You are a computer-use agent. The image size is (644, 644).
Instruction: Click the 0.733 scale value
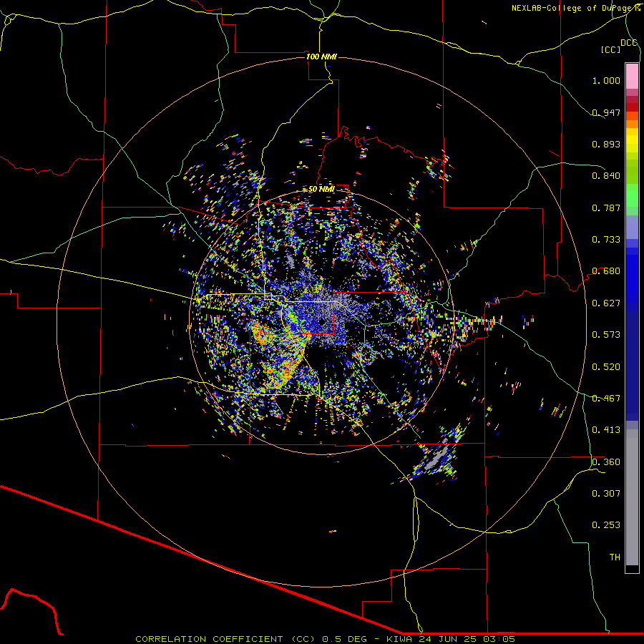tap(606, 240)
